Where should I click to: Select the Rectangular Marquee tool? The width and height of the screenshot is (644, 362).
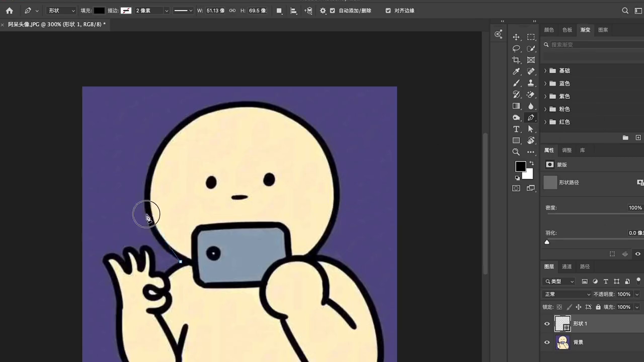click(x=531, y=37)
